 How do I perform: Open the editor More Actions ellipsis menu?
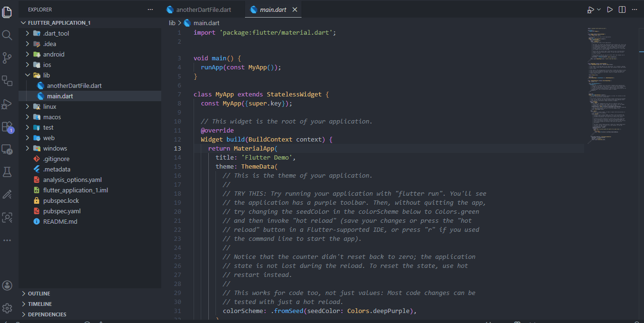(634, 9)
